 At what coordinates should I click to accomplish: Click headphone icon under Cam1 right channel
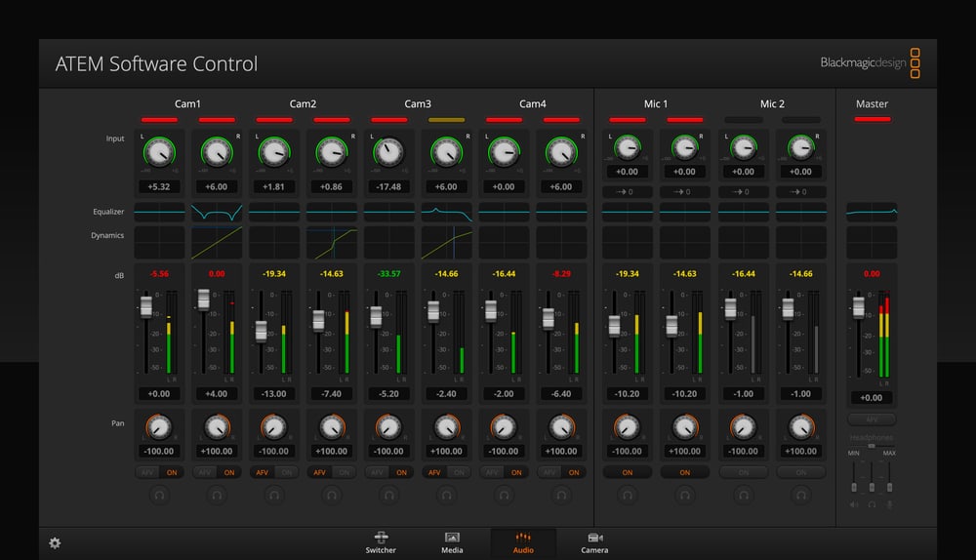pyautogui.click(x=217, y=496)
